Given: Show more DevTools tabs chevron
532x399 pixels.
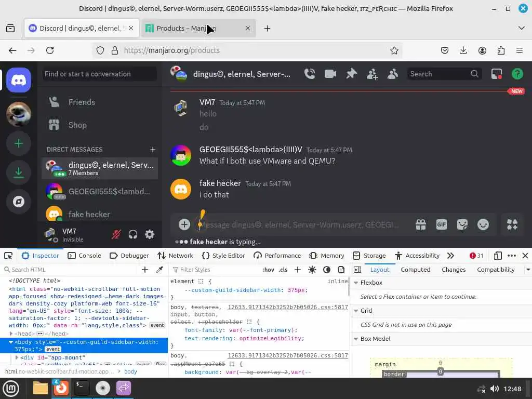Looking at the screenshot, I should [450, 256].
